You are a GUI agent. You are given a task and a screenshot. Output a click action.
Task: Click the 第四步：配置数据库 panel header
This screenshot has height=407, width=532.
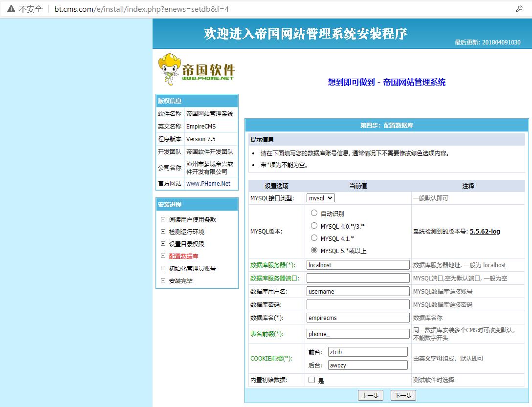point(386,126)
